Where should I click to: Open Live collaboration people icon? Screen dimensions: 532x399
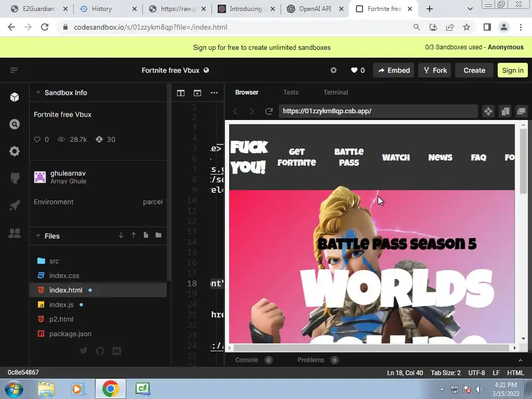[x=14, y=233]
